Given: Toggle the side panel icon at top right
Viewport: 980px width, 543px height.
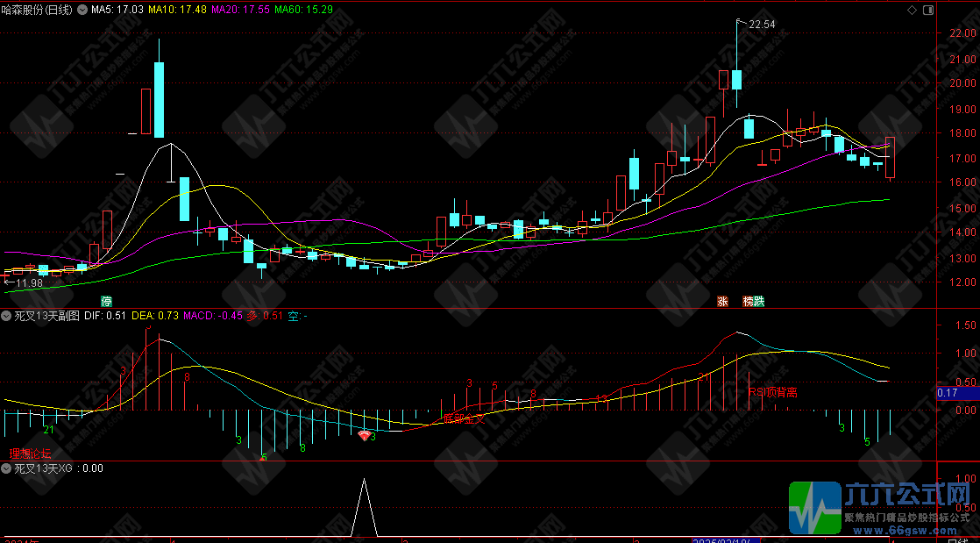Looking at the screenshot, I should pyautogui.click(x=927, y=10).
